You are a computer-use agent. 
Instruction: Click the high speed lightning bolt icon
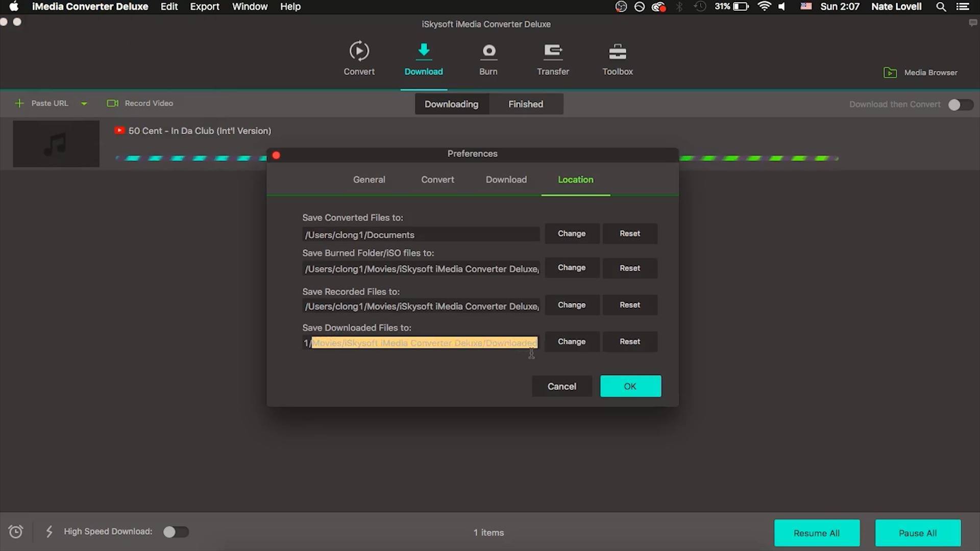(x=49, y=532)
